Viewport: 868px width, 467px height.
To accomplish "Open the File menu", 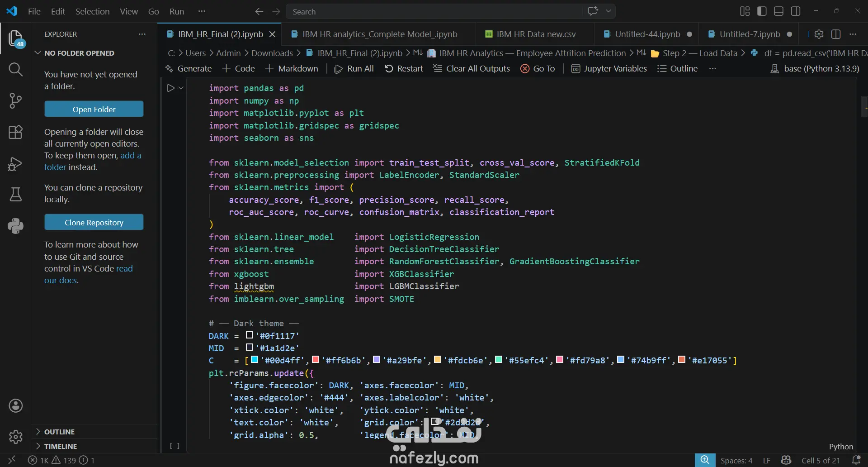I will 34,11.
